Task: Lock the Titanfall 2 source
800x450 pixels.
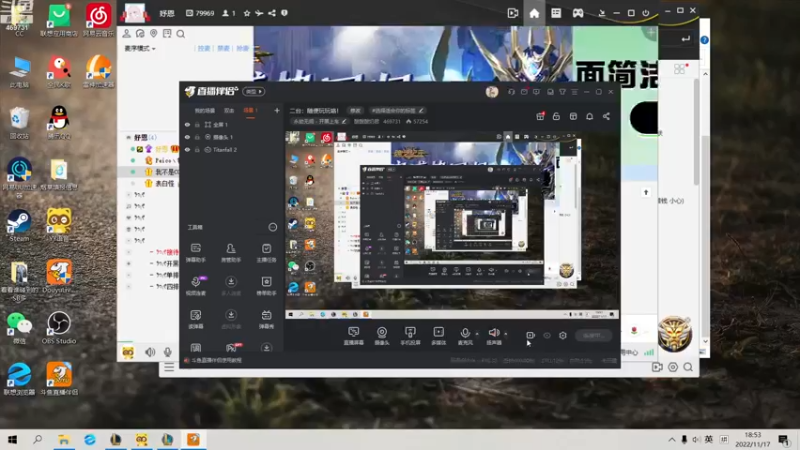Action: [x=197, y=150]
